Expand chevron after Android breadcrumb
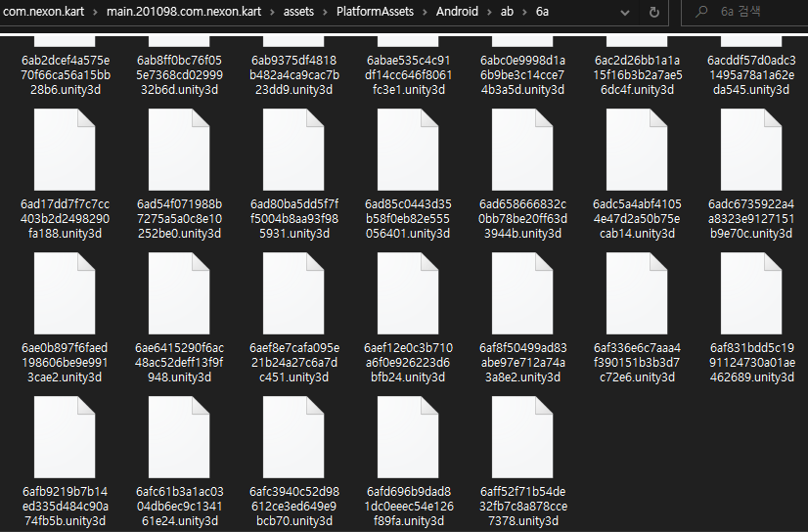Screen dimensions: 808x532 pos(489,12)
